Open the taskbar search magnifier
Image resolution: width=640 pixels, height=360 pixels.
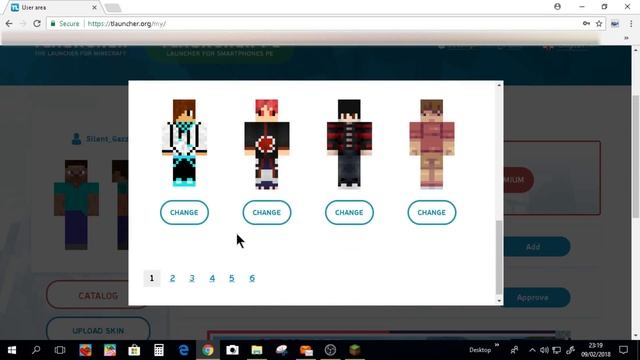tap(36, 350)
